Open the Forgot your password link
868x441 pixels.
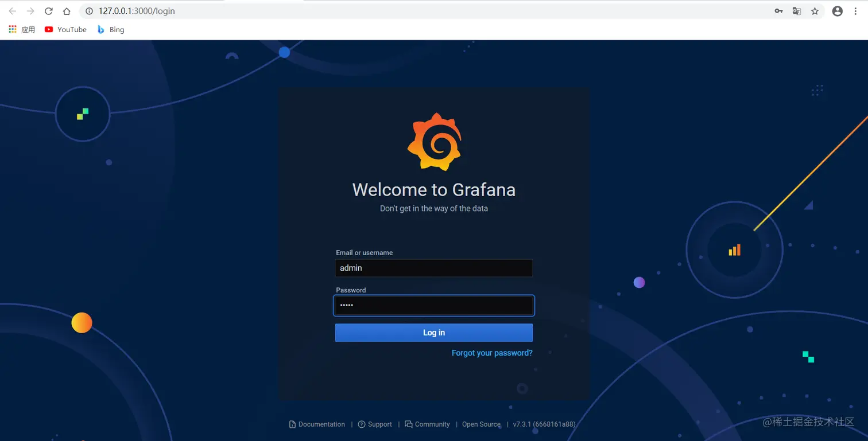492,353
